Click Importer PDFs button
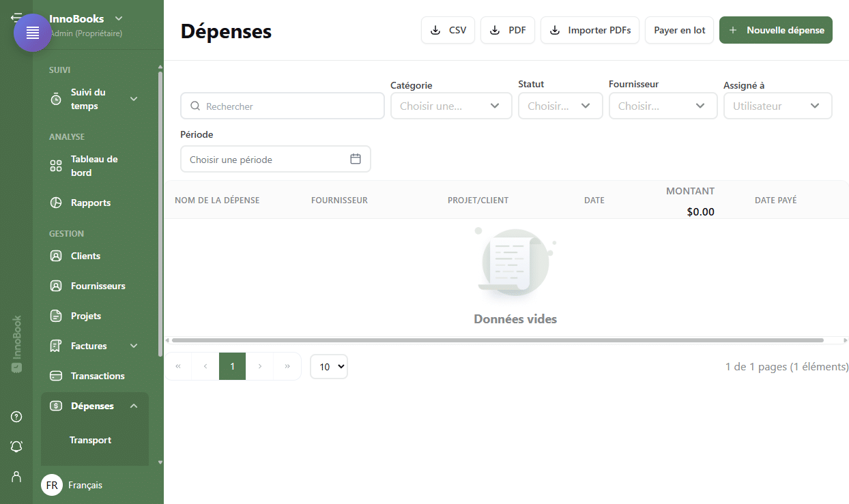 590,30
